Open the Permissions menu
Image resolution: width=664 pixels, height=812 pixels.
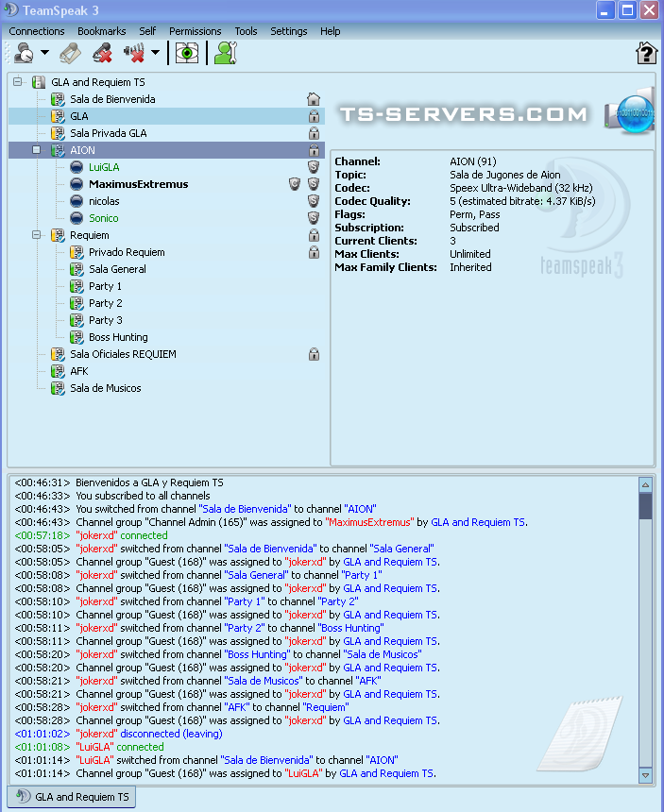pyautogui.click(x=196, y=31)
